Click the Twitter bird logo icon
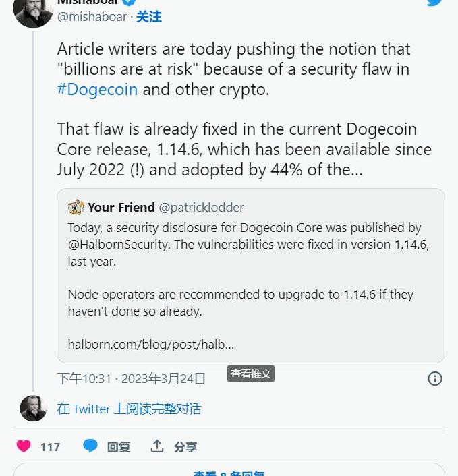The width and height of the screenshot is (458, 476). point(434,3)
